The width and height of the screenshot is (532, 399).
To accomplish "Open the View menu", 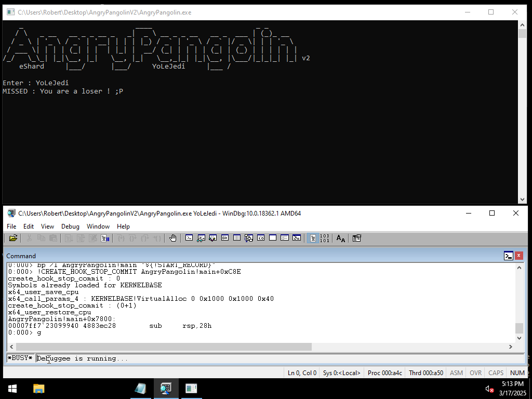I will (x=48, y=227).
